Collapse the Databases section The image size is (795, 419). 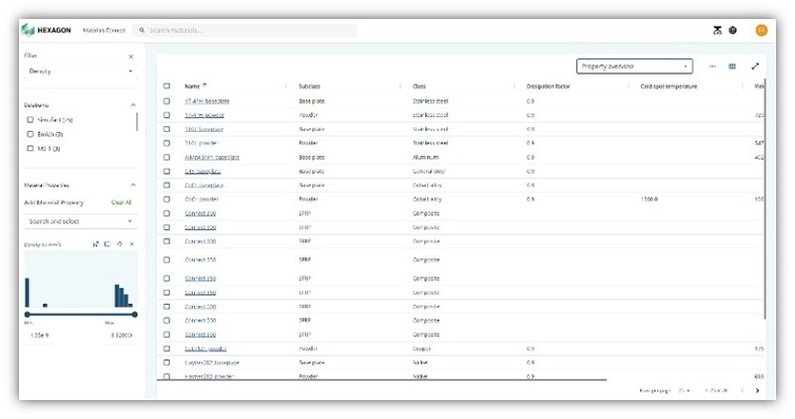pos(133,105)
